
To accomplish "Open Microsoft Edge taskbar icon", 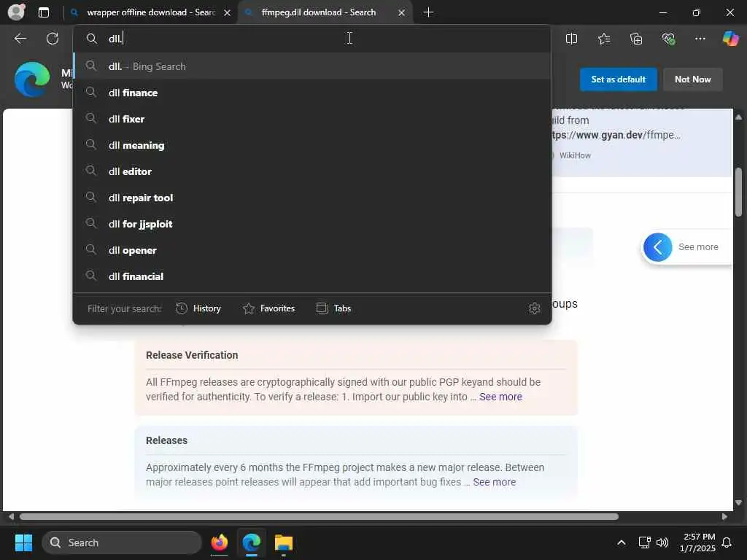I will point(251,542).
